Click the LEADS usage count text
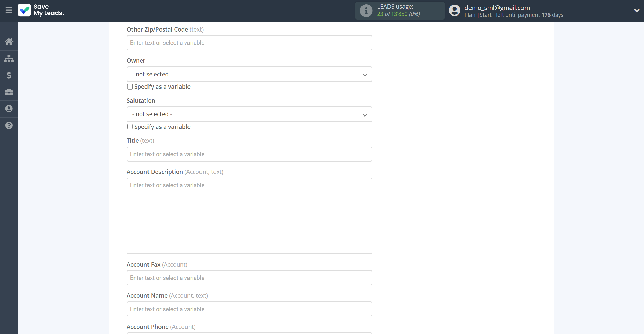The height and width of the screenshot is (334, 644). pyautogui.click(x=398, y=14)
